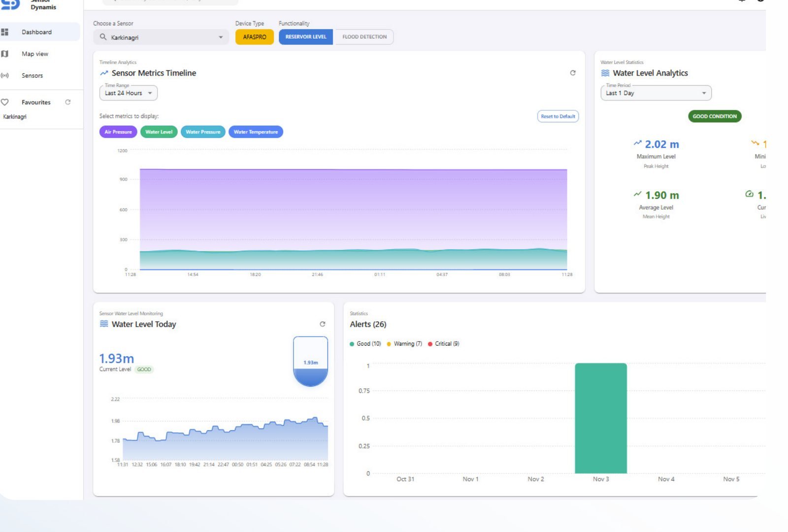Viewport: 788px width, 532px height.
Task: Select the AFASPRO device type
Action: pos(255,37)
